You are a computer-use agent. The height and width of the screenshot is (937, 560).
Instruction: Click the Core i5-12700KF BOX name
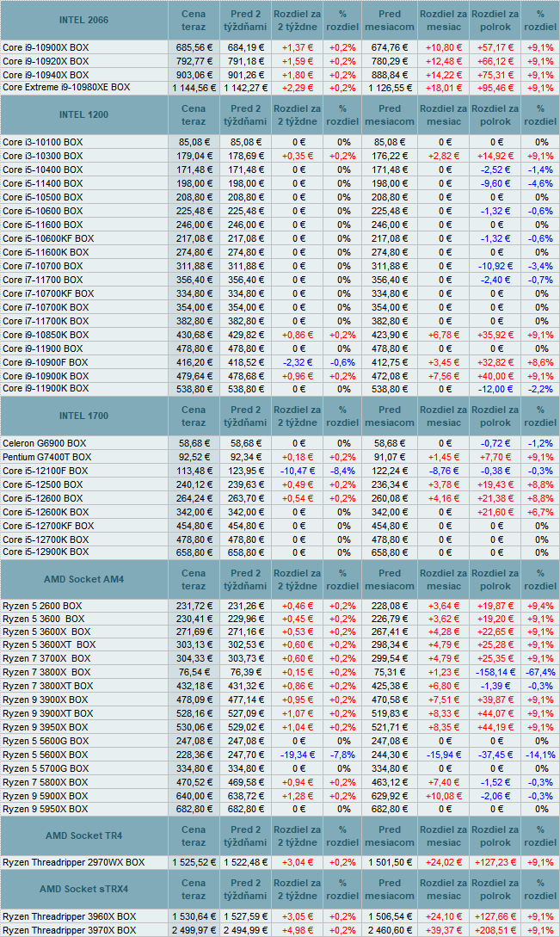48,526
